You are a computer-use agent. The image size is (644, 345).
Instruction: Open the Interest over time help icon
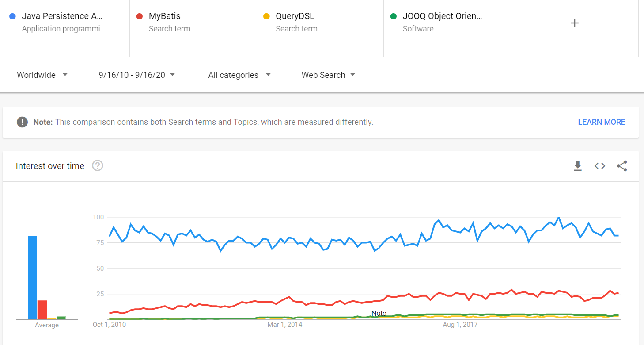[x=97, y=166]
